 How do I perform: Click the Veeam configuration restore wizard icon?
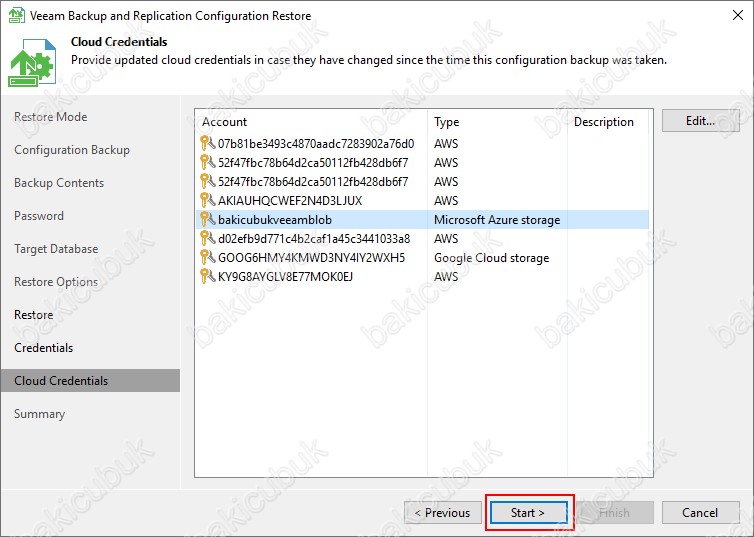(32, 63)
